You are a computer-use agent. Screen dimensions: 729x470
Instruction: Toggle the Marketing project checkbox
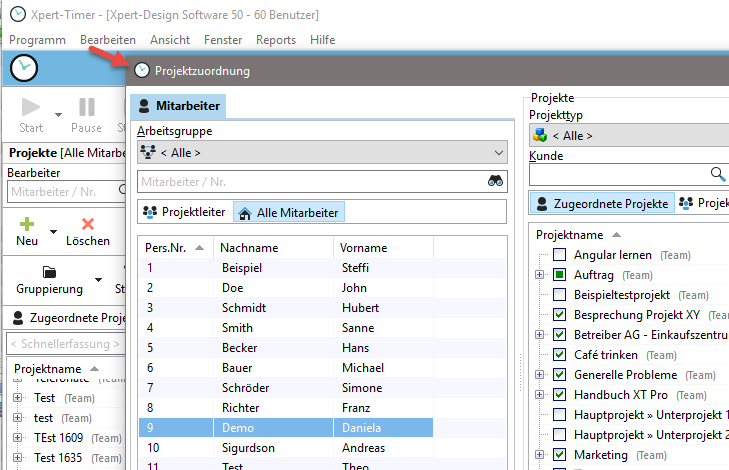pyautogui.click(x=560, y=455)
